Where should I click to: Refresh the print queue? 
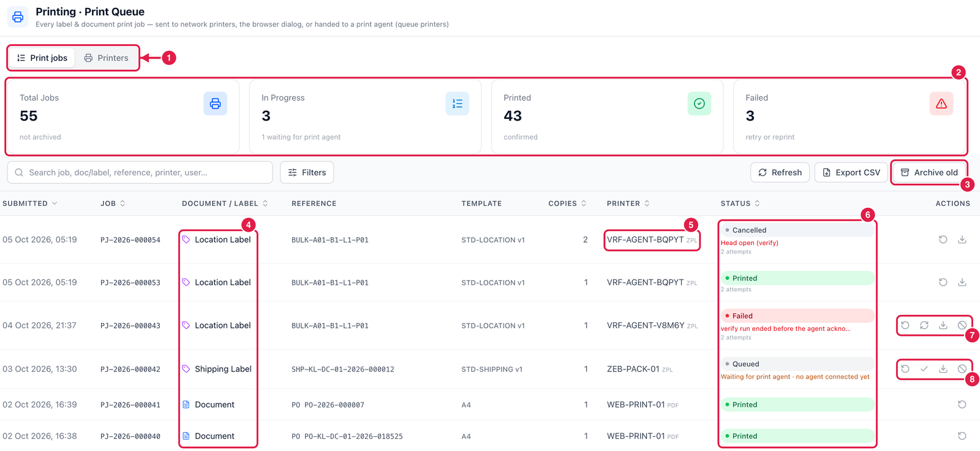[780, 173]
